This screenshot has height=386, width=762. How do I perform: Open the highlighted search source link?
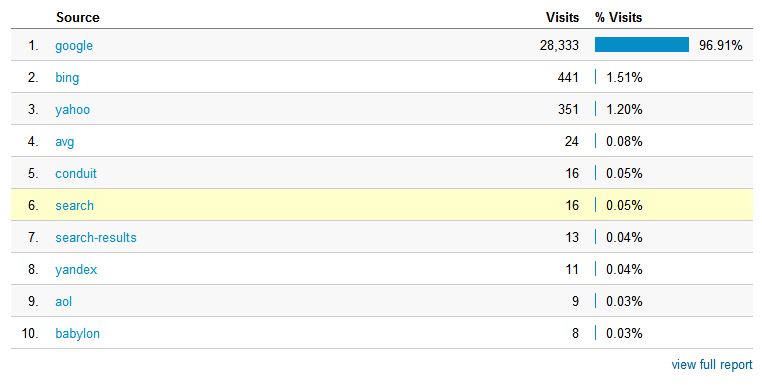[74, 206]
